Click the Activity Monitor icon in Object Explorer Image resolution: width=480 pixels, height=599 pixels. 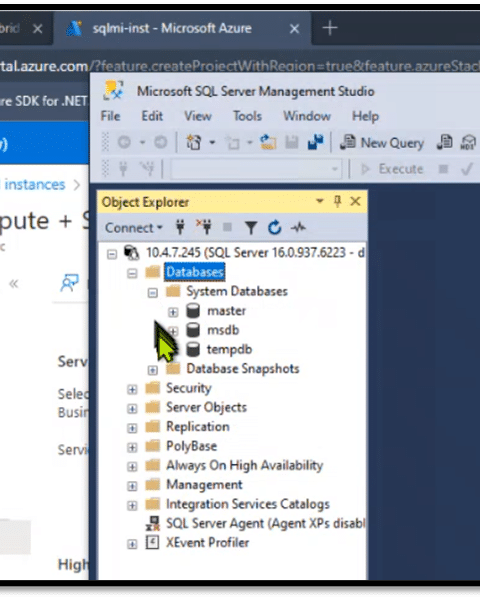(x=298, y=228)
